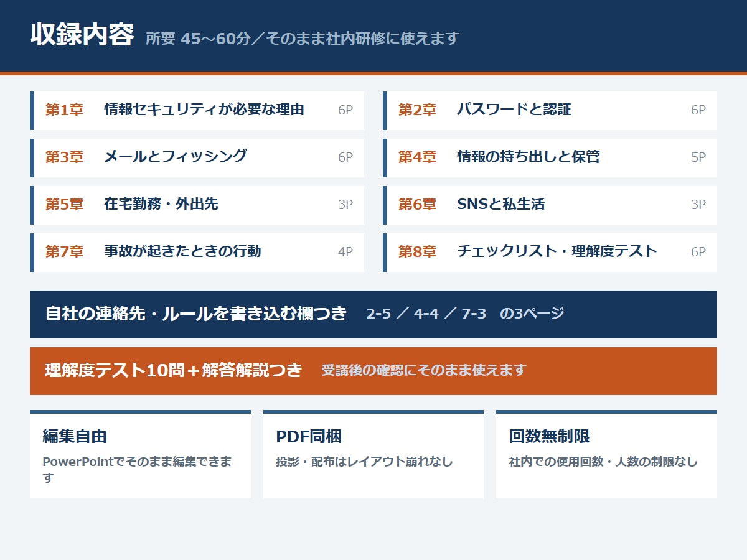Select chapter 第3章 メールとフィッシング
This screenshot has height=560, width=747.
[197, 158]
